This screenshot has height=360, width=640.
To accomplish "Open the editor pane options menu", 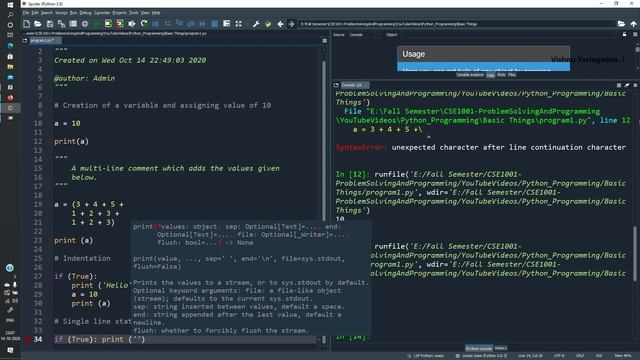I will 324,41.
